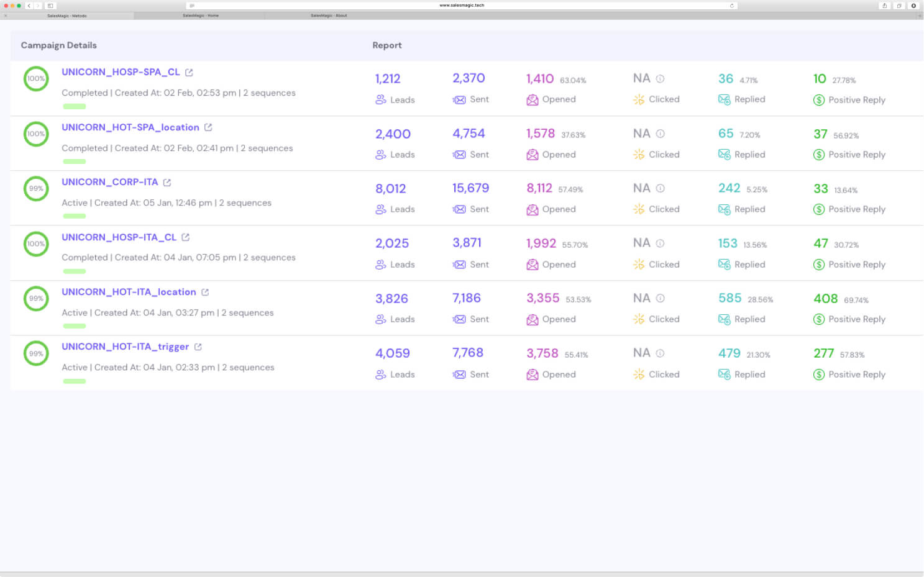Viewport: 924px width, 577px height.
Task: Click the Replied icon under 36
Action: 725,99
